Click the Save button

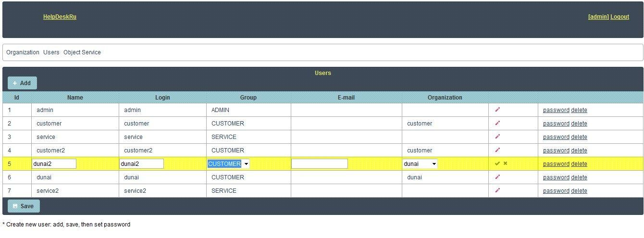(x=24, y=206)
